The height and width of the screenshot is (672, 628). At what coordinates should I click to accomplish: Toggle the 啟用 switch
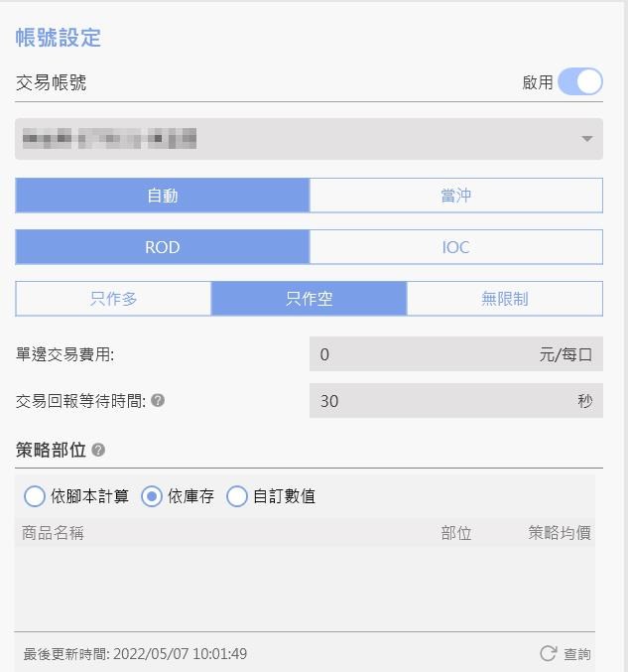click(580, 82)
